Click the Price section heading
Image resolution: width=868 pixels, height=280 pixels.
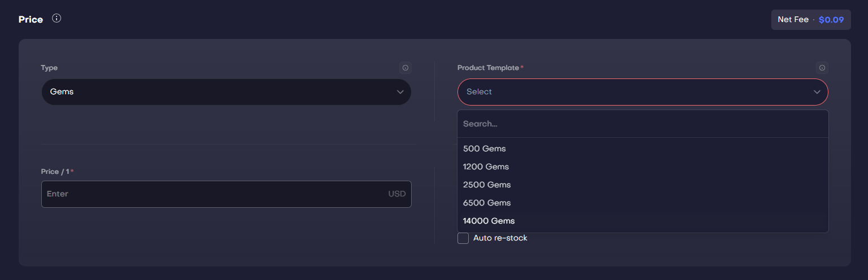31,19
